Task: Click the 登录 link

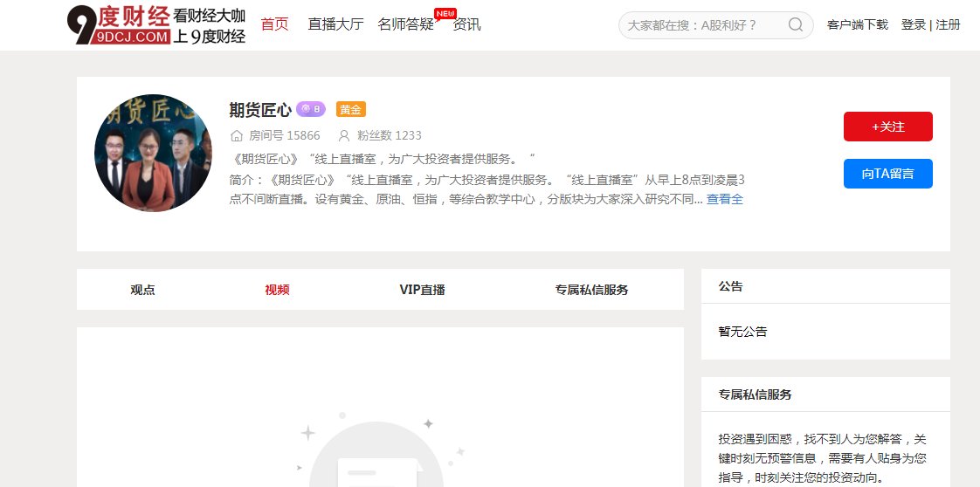Action: point(914,25)
